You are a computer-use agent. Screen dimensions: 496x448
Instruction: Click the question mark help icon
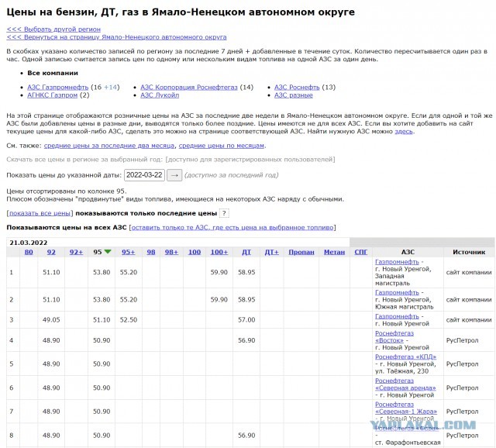(224, 213)
